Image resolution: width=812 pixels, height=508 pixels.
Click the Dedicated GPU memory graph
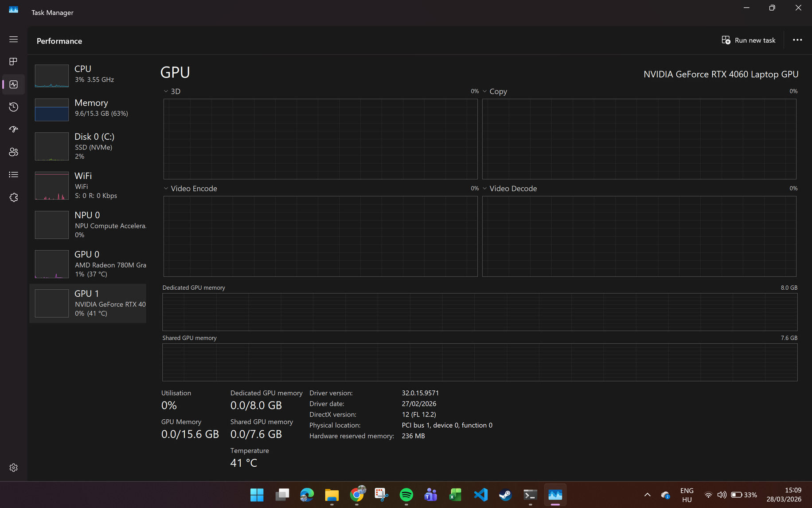coord(480,312)
